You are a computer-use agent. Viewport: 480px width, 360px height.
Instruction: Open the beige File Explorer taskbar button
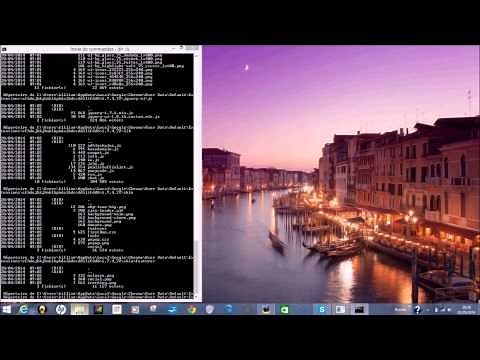click(x=80, y=309)
